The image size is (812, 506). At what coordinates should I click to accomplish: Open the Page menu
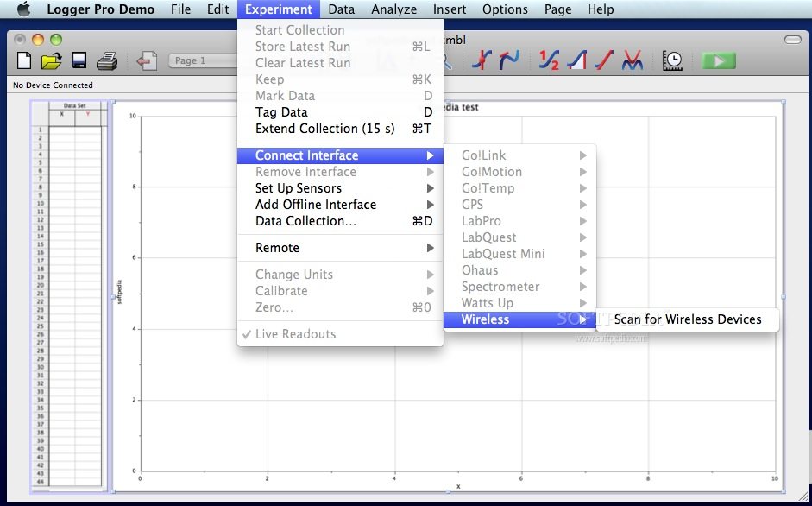pos(557,9)
